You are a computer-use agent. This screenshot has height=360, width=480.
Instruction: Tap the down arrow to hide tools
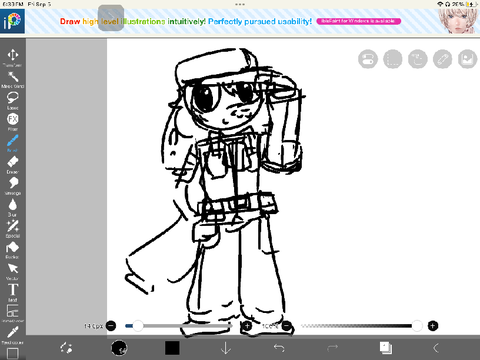tap(226, 348)
